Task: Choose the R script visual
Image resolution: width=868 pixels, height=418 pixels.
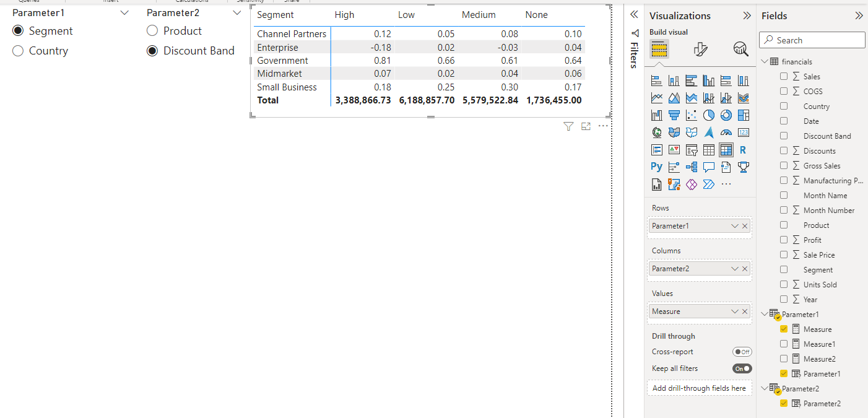Action: pos(744,150)
